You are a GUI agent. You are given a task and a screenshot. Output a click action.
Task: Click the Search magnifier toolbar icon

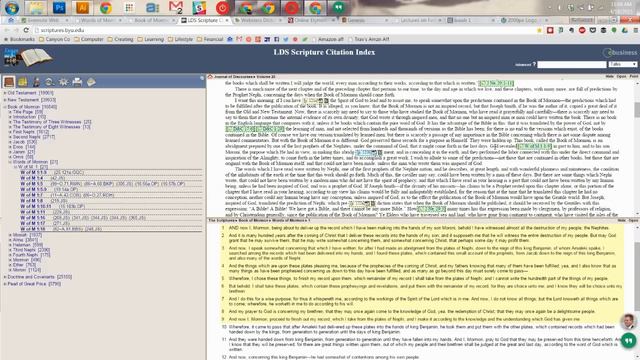[x=50, y=82]
